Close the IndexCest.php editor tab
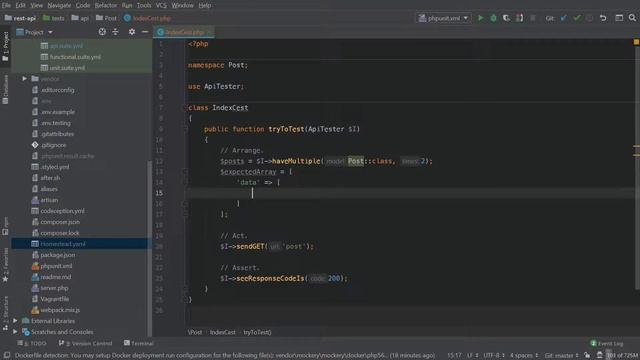 pyautogui.click(x=209, y=32)
